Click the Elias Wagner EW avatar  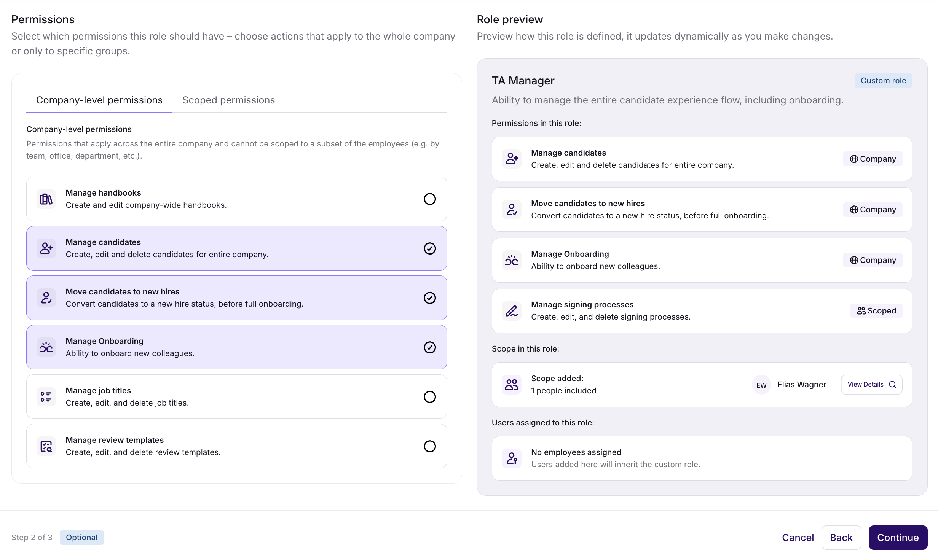(x=761, y=385)
